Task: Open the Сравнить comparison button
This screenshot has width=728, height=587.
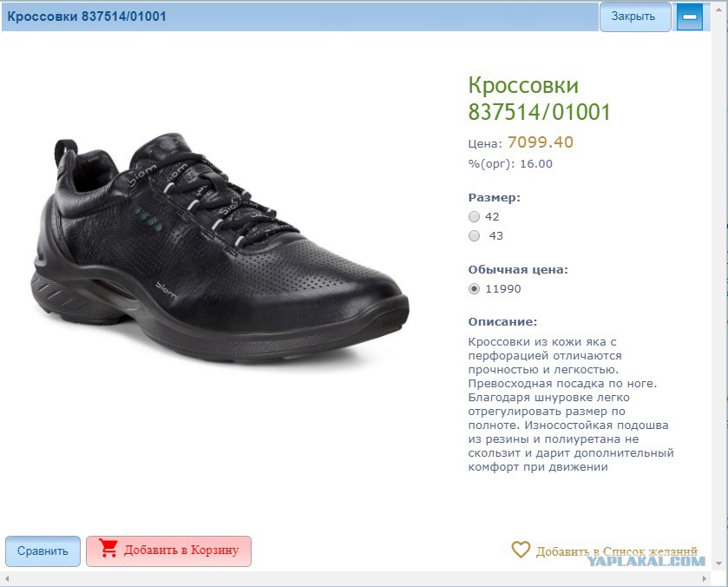Action: (x=43, y=551)
